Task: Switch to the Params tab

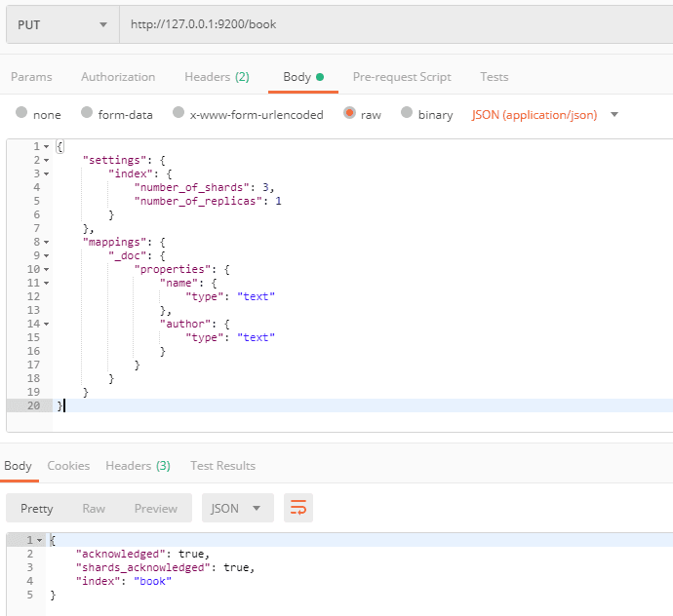Action: (x=31, y=77)
